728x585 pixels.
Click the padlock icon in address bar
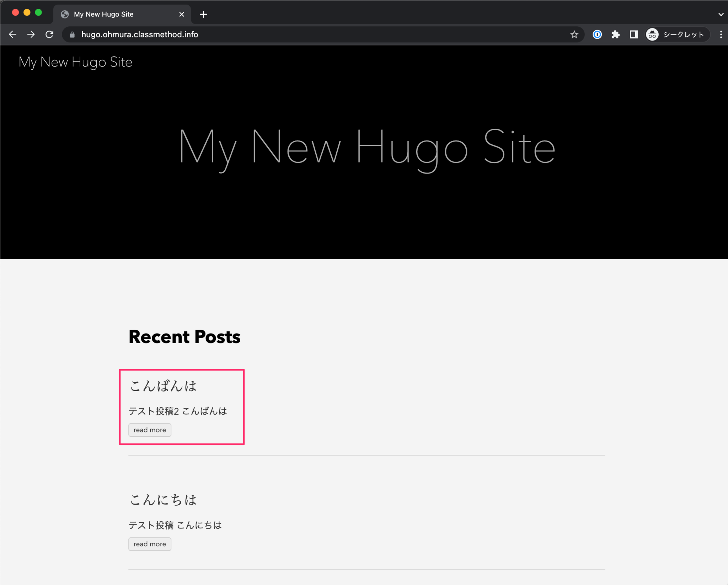(72, 34)
